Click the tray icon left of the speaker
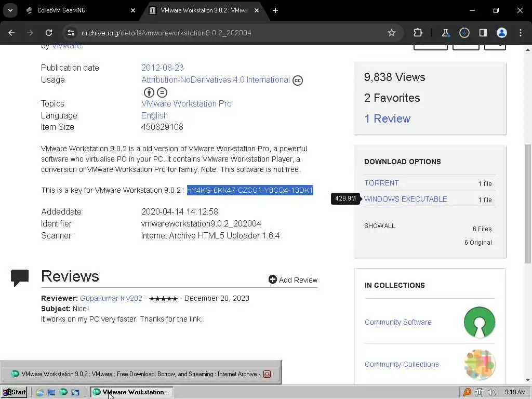Viewport: 532px width, 399px height. coord(480,392)
